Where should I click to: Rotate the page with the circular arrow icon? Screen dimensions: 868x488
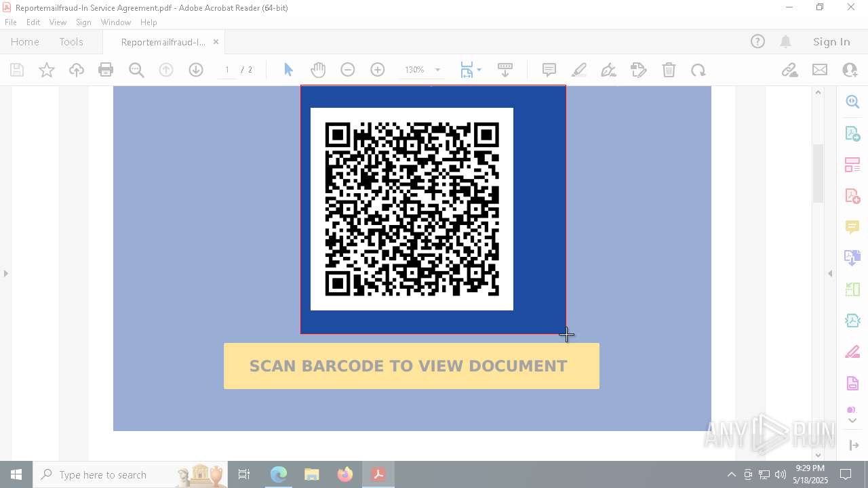698,70
